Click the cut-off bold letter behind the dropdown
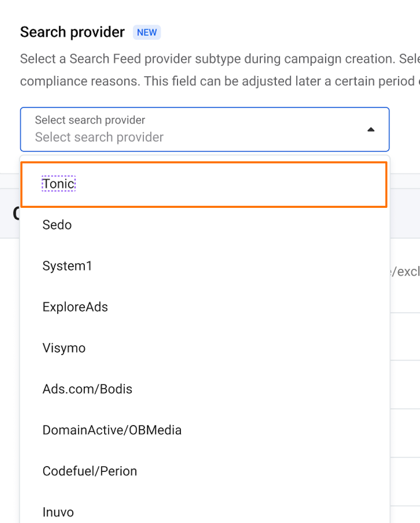The height and width of the screenshot is (523, 420). [x=16, y=214]
